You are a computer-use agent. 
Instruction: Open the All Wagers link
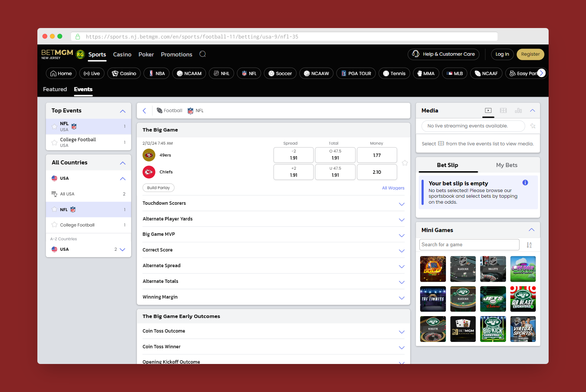point(393,188)
